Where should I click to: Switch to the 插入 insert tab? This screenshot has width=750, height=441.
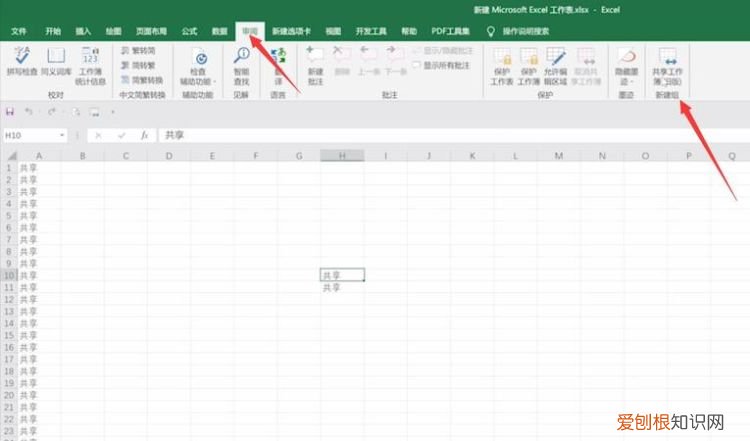(83, 31)
